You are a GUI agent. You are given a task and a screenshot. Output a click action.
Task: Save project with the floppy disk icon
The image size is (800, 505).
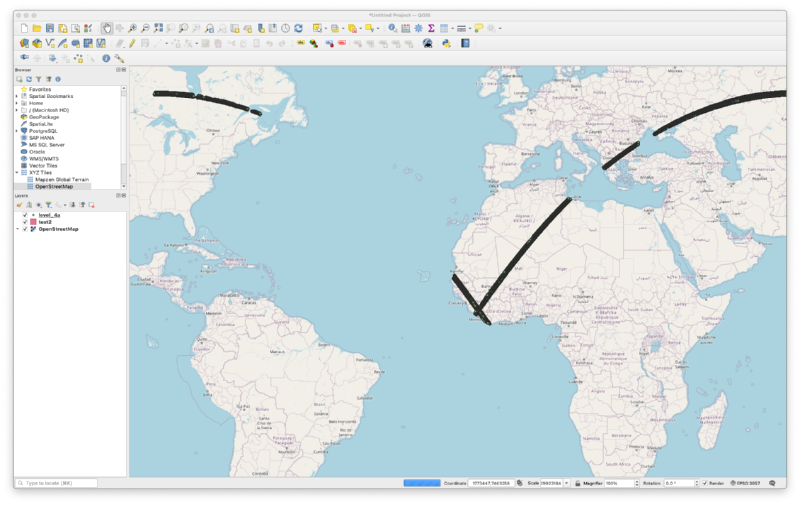tap(49, 28)
